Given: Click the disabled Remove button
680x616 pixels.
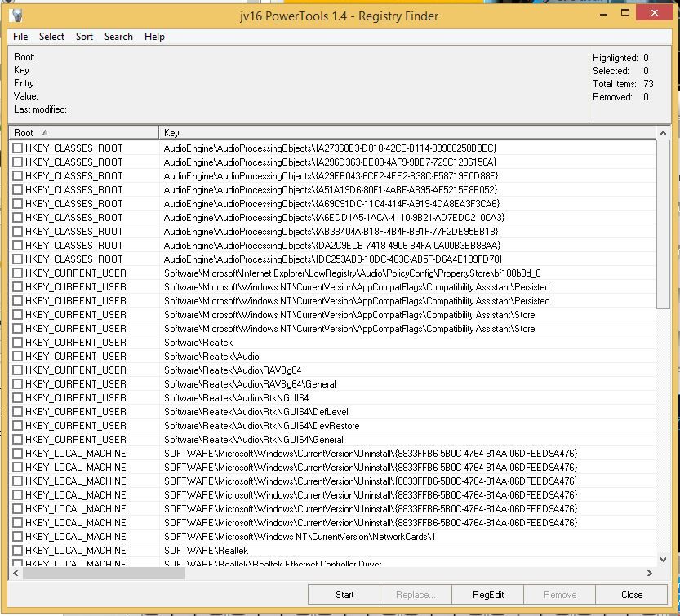Looking at the screenshot, I should (559, 594).
